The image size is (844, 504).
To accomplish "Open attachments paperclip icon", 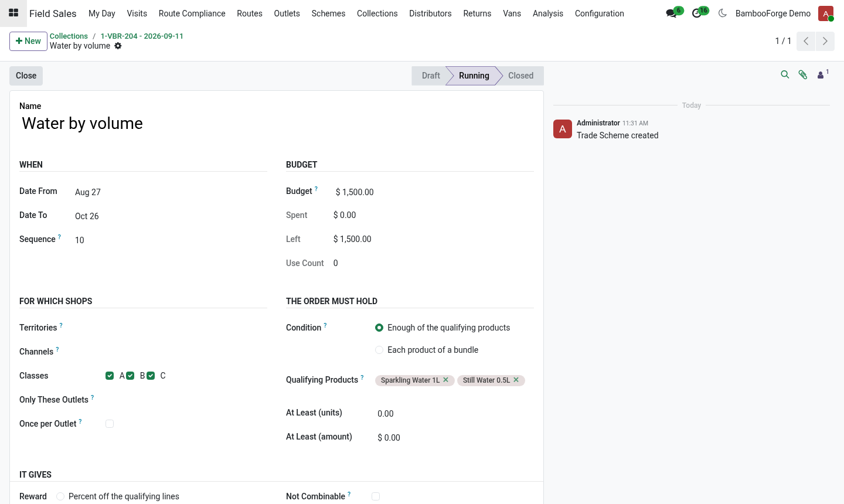I will [803, 74].
